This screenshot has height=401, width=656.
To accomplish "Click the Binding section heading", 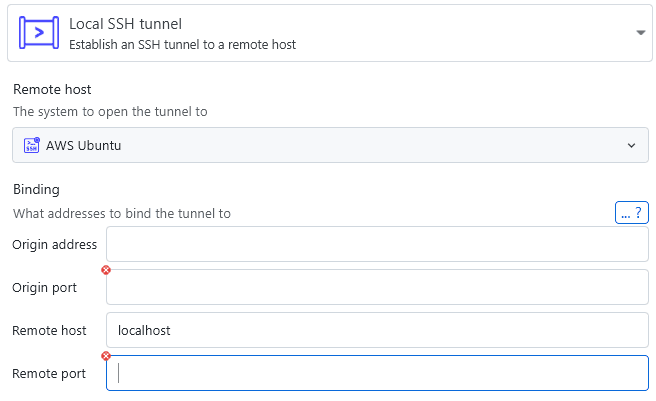I will click(x=36, y=189).
